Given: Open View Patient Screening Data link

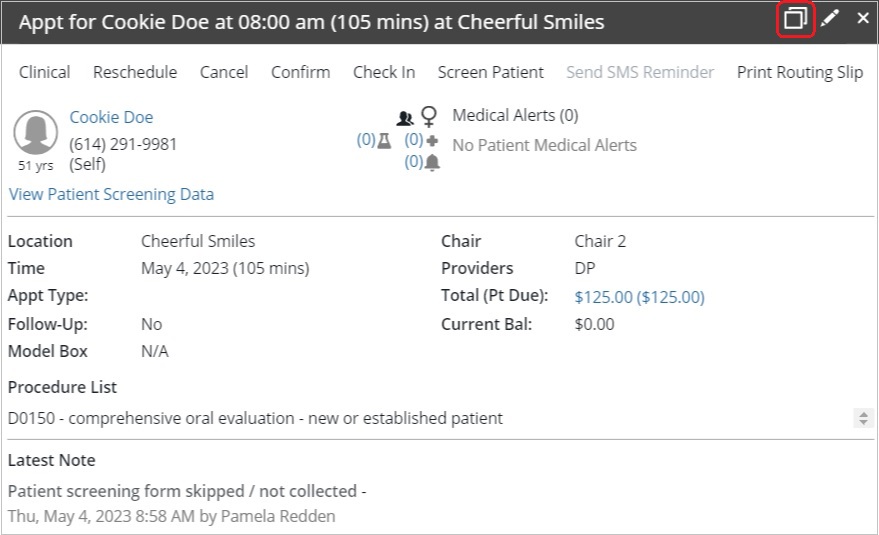Looking at the screenshot, I should click(111, 194).
